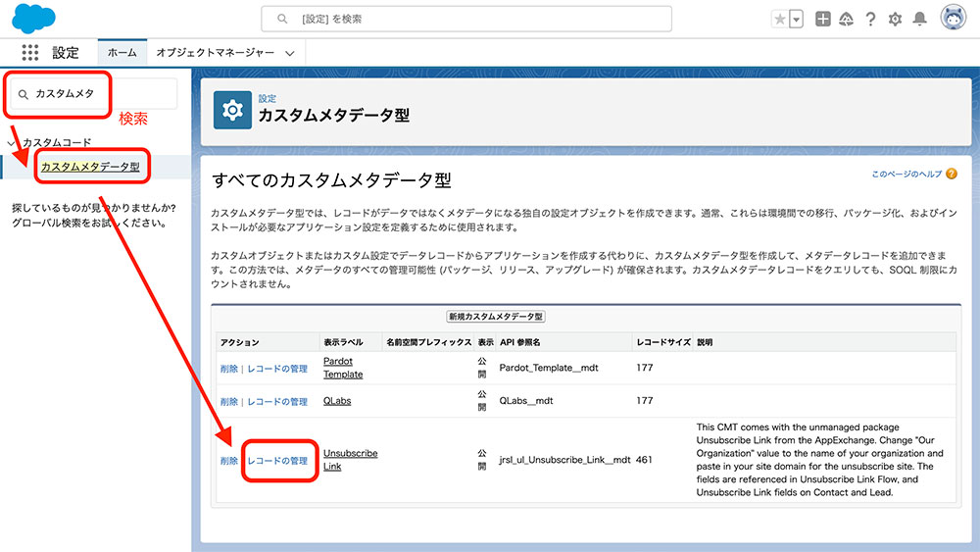The image size is (980, 552).
Task: Open the help question mark icon
Action: (870, 20)
